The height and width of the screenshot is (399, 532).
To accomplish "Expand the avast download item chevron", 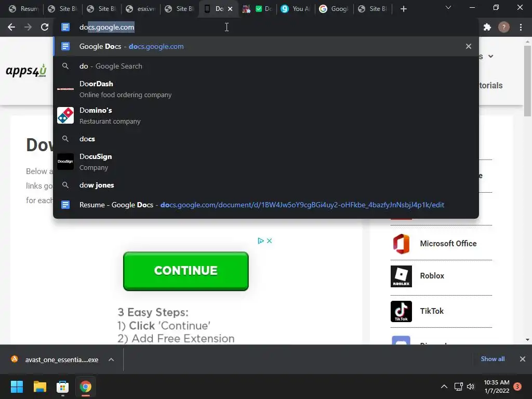I will click(111, 360).
